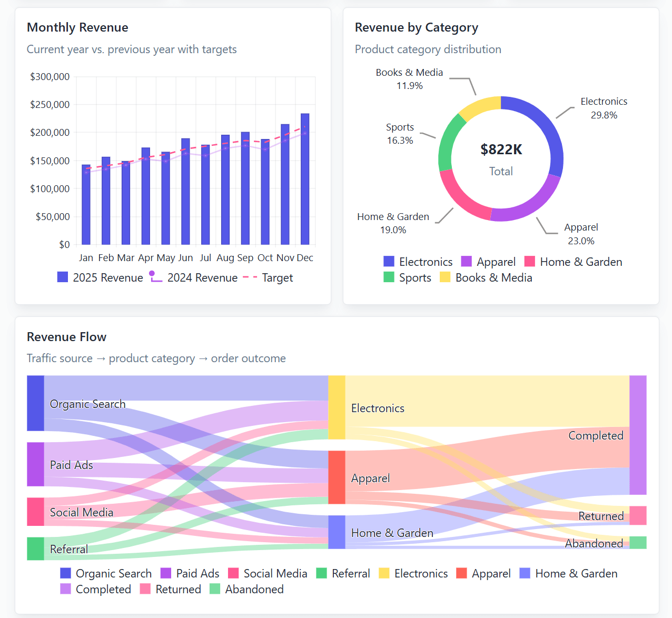Click the Books & Media 11.9% label

coord(409,79)
